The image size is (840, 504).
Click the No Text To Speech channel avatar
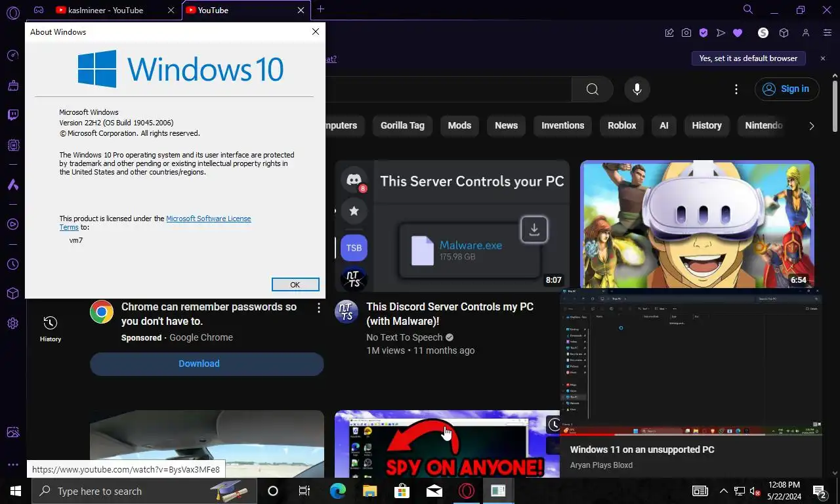(x=346, y=312)
